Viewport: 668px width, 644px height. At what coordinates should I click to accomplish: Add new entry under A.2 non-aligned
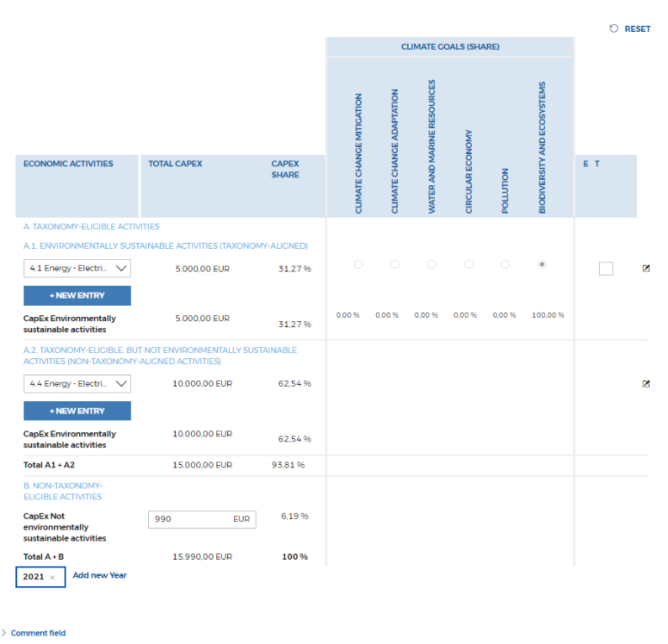point(77,411)
